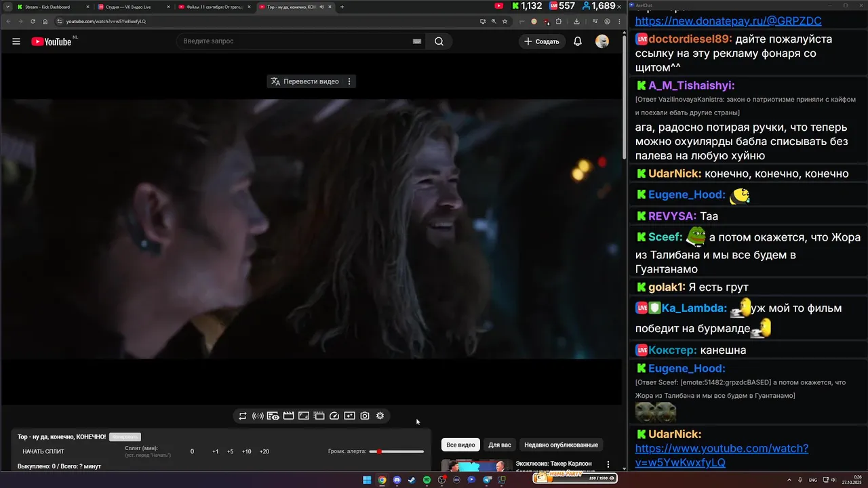Open UdarNick's YouTube link in chat

point(722,455)
